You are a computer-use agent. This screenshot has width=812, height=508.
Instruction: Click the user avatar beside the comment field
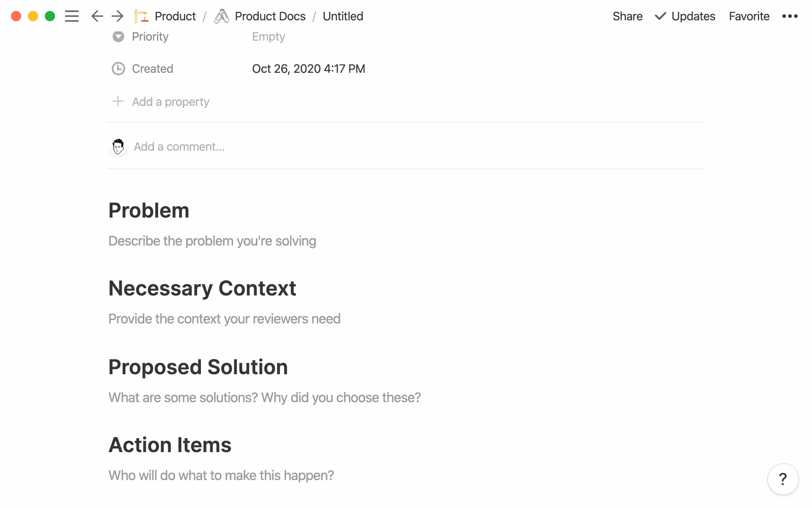pos(118,146)
